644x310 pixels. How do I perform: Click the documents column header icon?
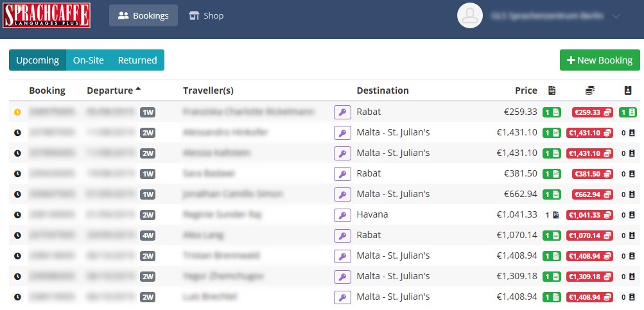point(552,90)
